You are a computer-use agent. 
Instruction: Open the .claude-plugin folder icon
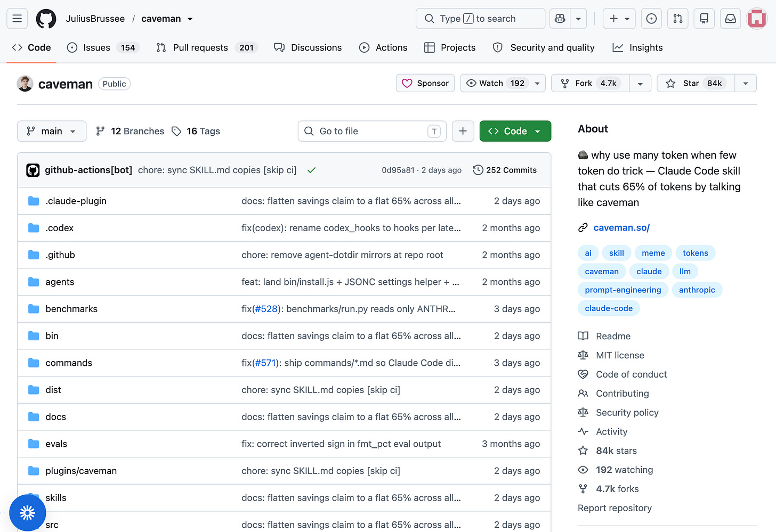tap(34, 201)
